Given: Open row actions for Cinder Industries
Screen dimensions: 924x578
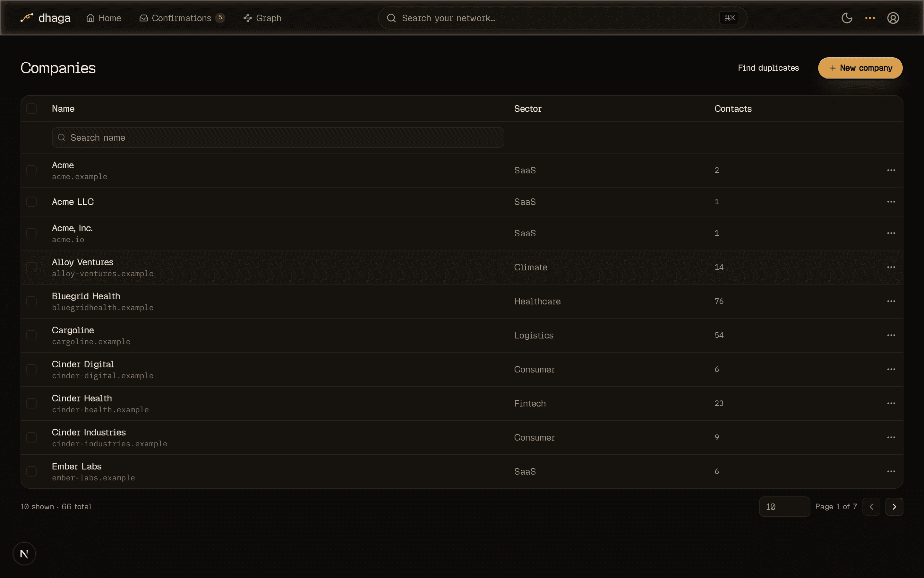Looking at the screenshot, I should (891, 437).
